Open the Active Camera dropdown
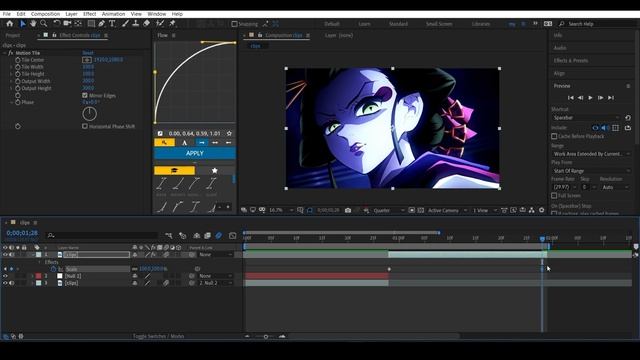The width and height of the screenshot is (640, 360). 447,210
